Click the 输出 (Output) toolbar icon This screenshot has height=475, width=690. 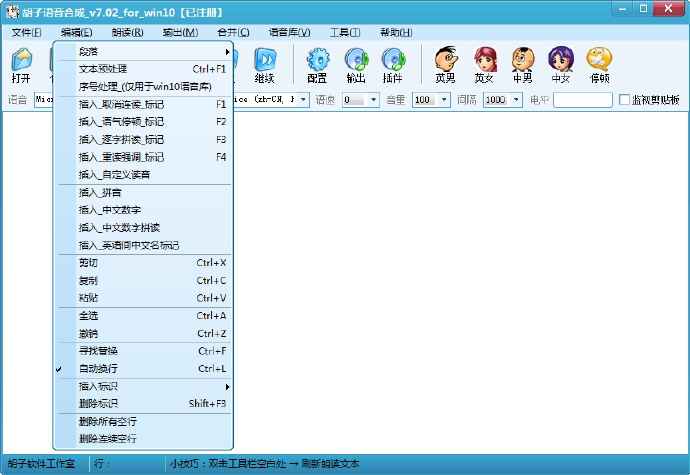(356, 62)
